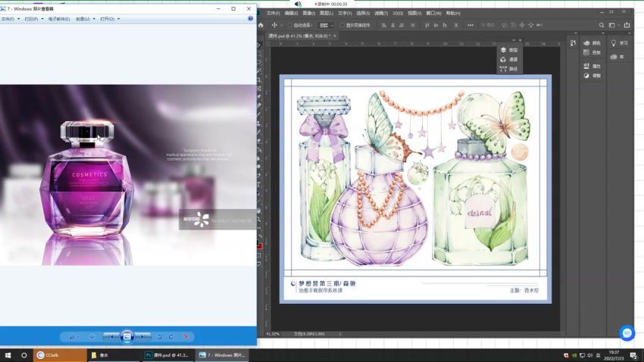
Task: Select the Type tool in Photoshop toolbar
Action: click(259, 184)
